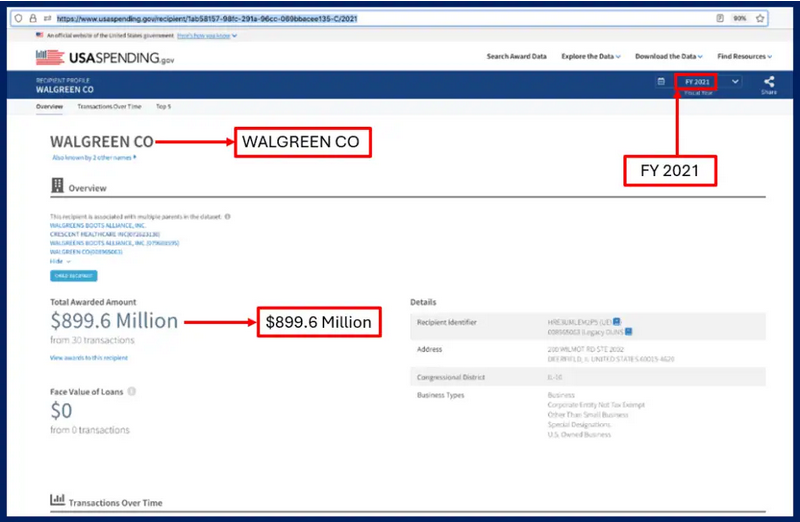
Task: Open the WALGREEN CO(008965063) parent link
Action: pos(86,252)
